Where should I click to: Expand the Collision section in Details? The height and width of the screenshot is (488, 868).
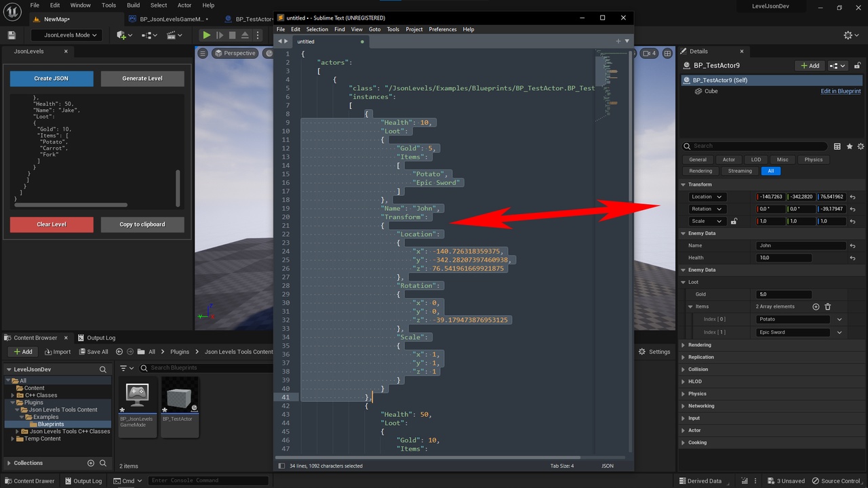pos(684,369)
